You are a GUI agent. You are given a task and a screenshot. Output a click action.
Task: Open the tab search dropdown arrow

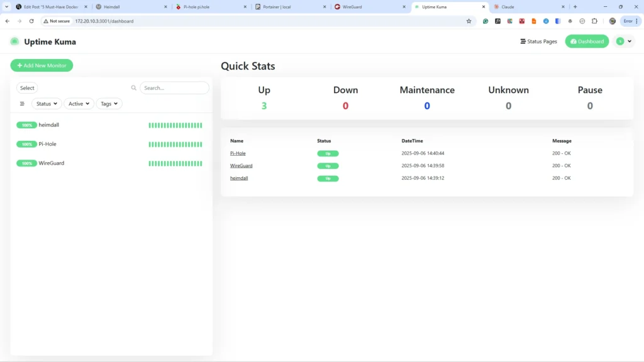click(6, 6)
